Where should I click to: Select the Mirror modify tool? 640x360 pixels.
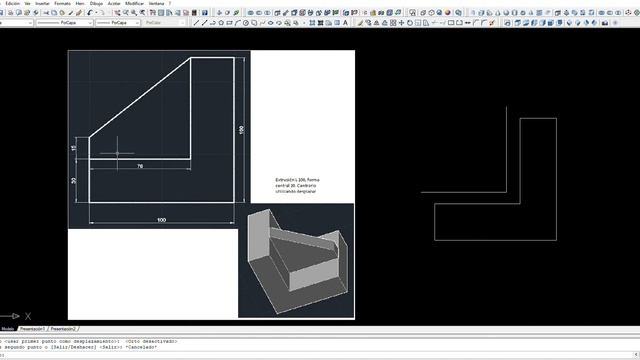(376, 23)
